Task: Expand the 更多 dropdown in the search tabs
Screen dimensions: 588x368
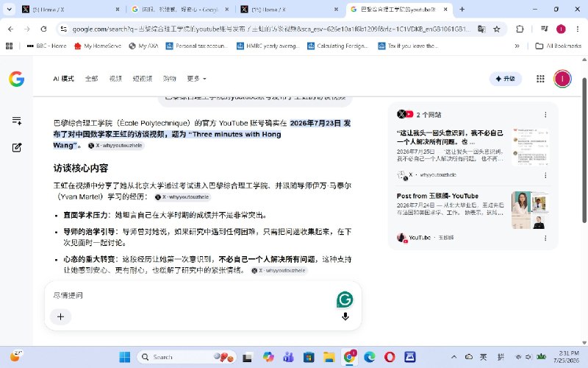Action: point(196,79)
